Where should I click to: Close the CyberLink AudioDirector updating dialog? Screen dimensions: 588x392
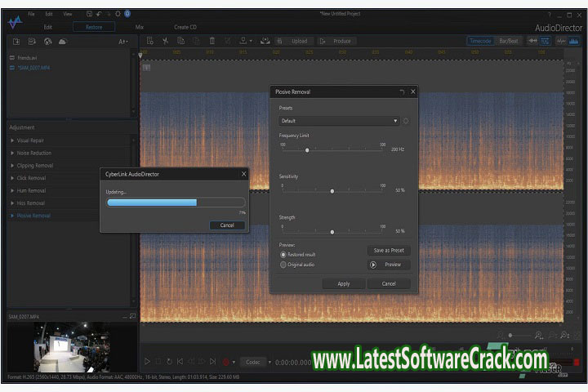click(243, 174)
